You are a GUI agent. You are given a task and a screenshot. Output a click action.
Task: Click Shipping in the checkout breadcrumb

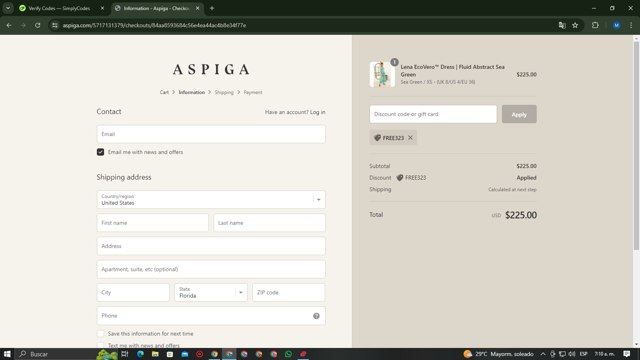point(224,92)
